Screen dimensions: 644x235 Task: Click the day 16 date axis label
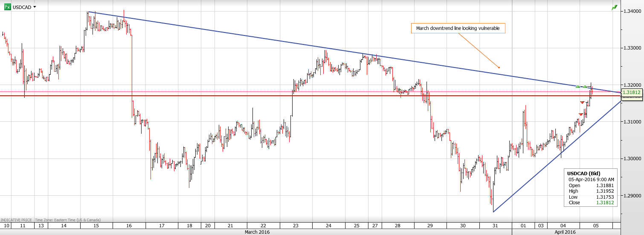tap(129, 226)
